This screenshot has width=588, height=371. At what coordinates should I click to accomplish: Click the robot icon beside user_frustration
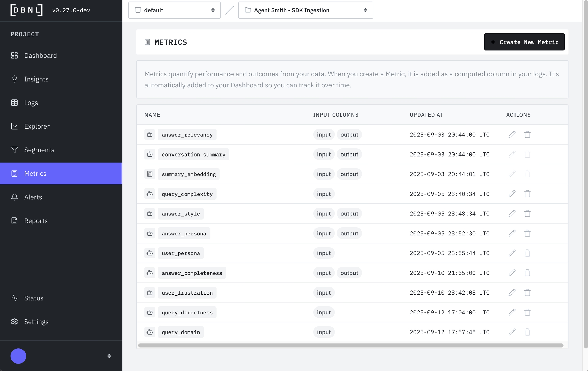(x=150, y=292)
